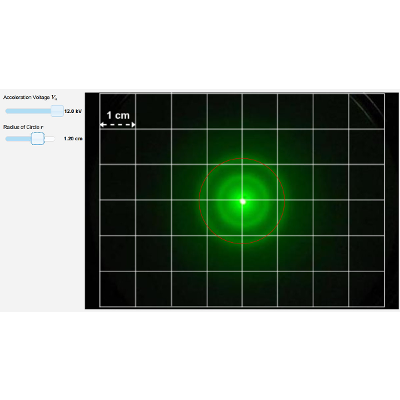The height and width of the screenshot is (400, 400).
Task: Click the Acceleration Voltage slider handle
Action: [57, 111]
